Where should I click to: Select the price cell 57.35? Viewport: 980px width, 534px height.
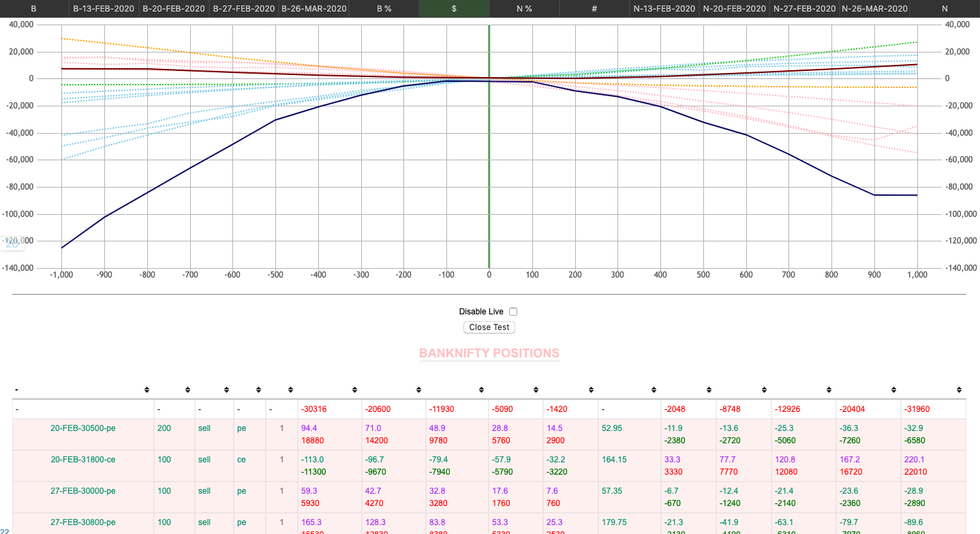tap(612, 491)
